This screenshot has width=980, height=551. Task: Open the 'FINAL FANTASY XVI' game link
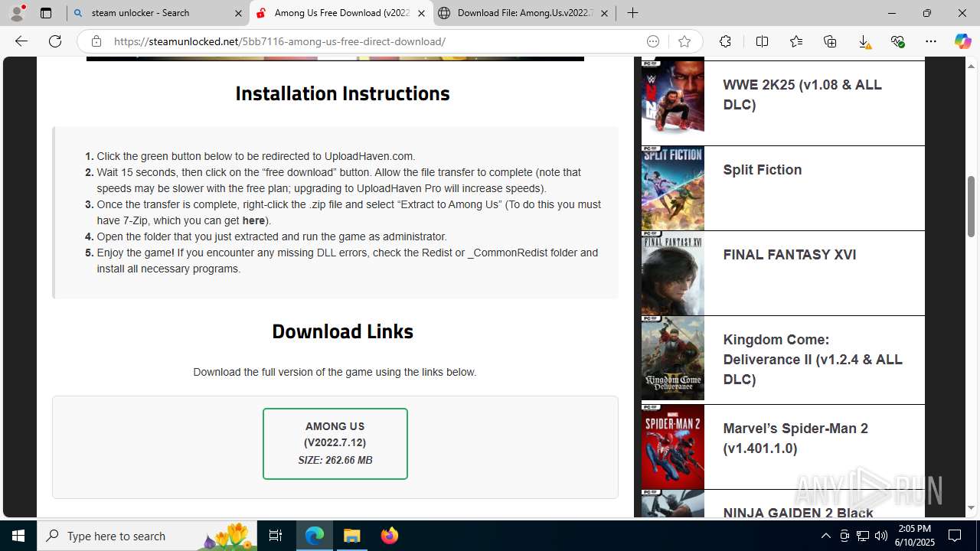coord(789,255)
